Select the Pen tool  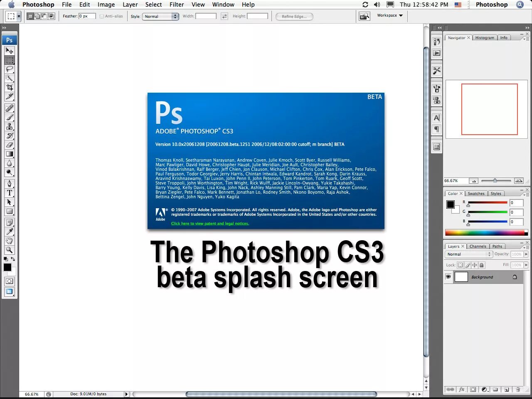click(9, 184)
